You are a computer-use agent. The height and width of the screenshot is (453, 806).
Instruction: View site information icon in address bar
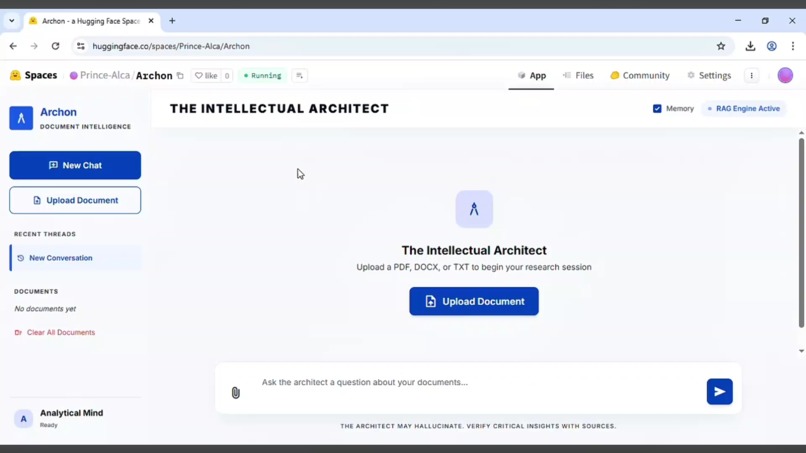[x=81, y=46]
